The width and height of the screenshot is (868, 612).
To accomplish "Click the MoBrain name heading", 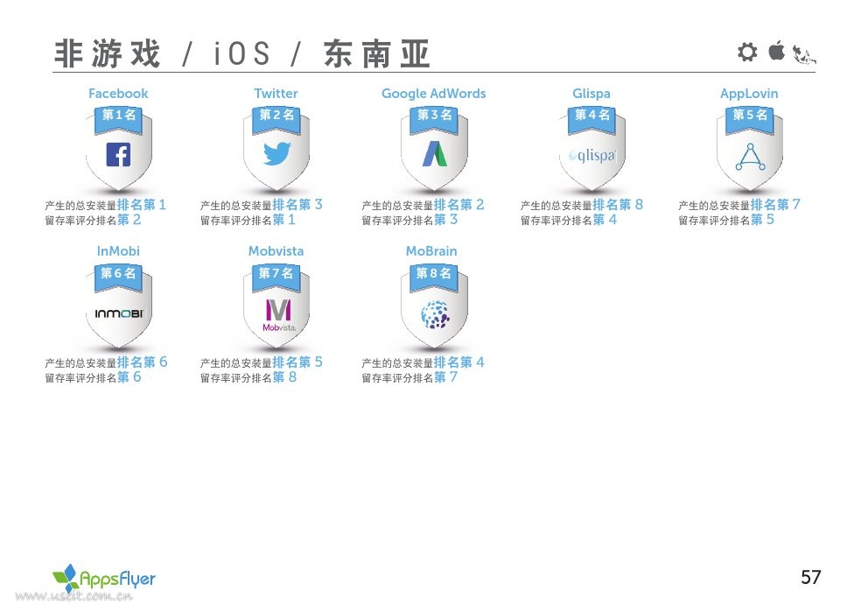I will (x=431, y=251).
